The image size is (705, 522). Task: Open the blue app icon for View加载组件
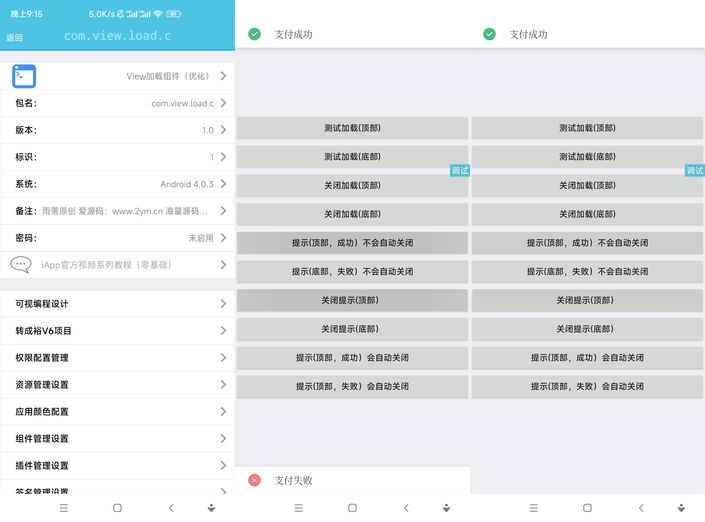pos(24,76)
